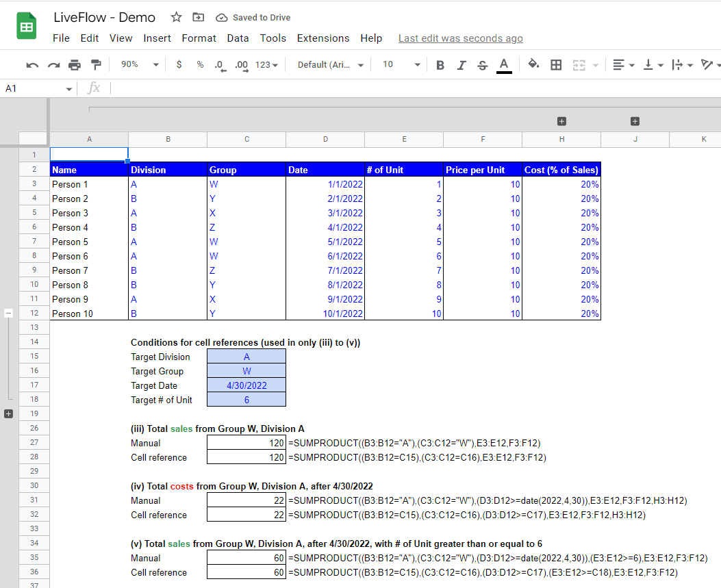
Task: Open the Tools menu
Action: tap(273, 38)
